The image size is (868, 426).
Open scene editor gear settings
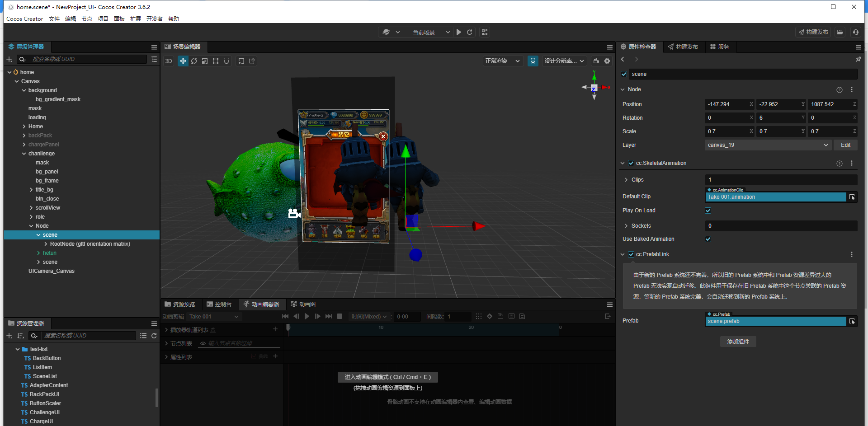[x=607, y=61]
